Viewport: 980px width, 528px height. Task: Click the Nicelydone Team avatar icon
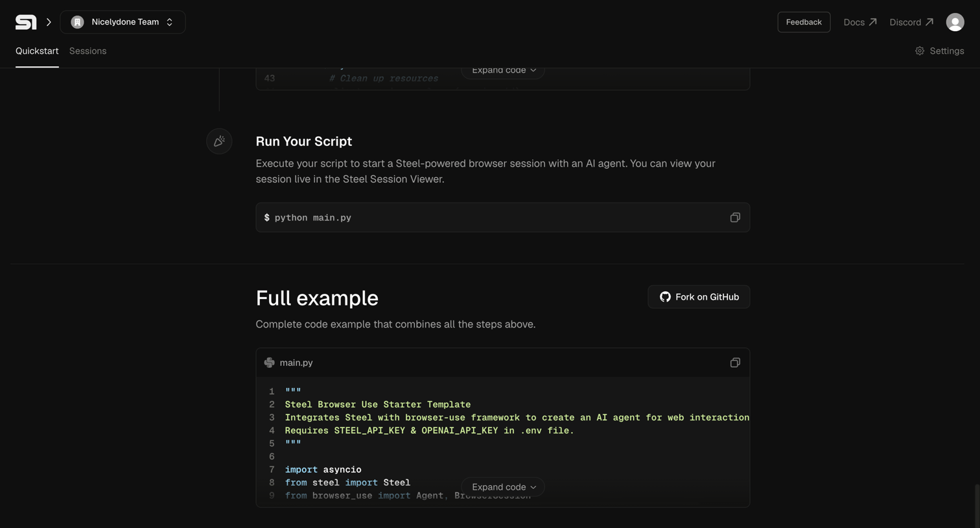tap(77, 22)
